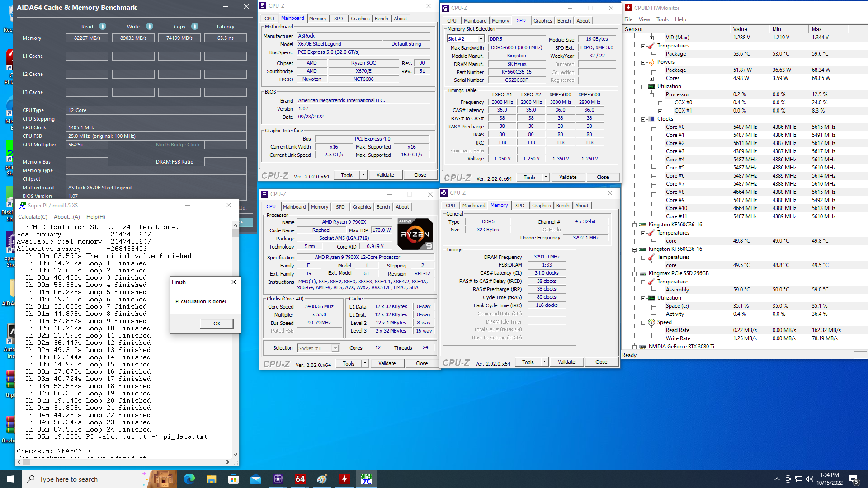Open Tools dropdown arrow in CPU-Z SPD window
Image resolution: width=868 pixels, height=488 pixels.
546,177
